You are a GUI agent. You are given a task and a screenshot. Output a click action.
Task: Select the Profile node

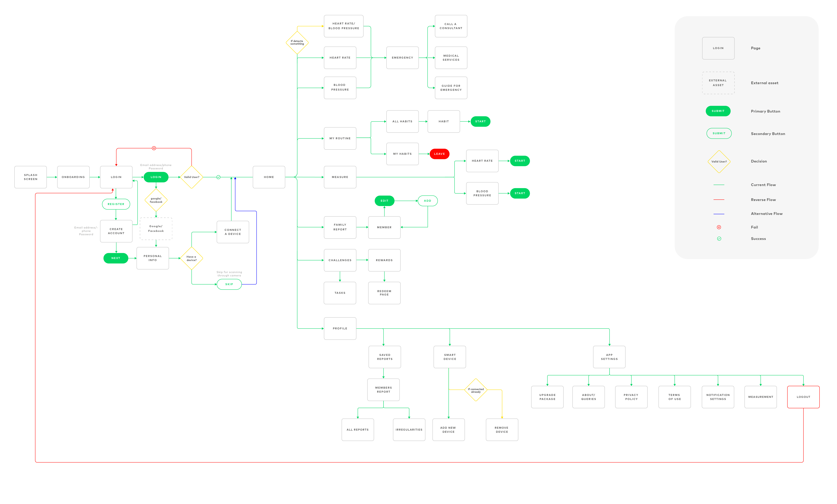click(340, 328)
